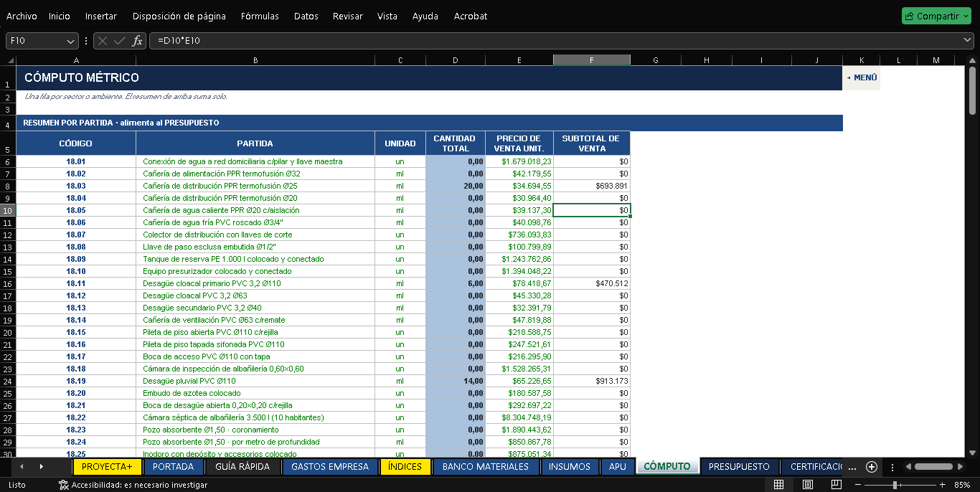Click the vertical scrollbar down arrow

[972, 453]
